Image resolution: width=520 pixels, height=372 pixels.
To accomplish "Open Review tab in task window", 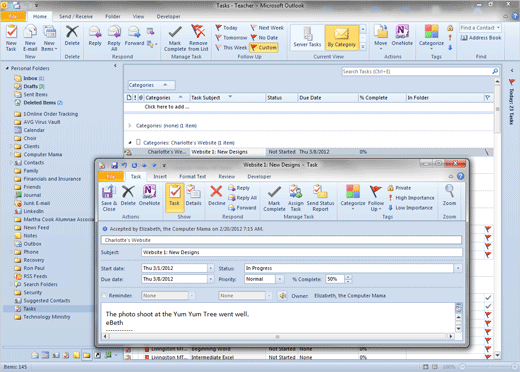I will click(227, 177).
